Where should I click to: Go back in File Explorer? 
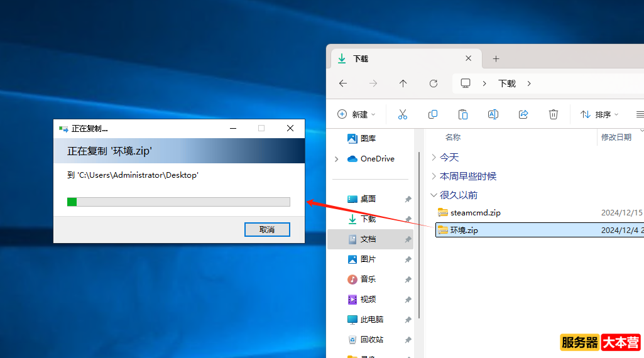click(343, 84)
